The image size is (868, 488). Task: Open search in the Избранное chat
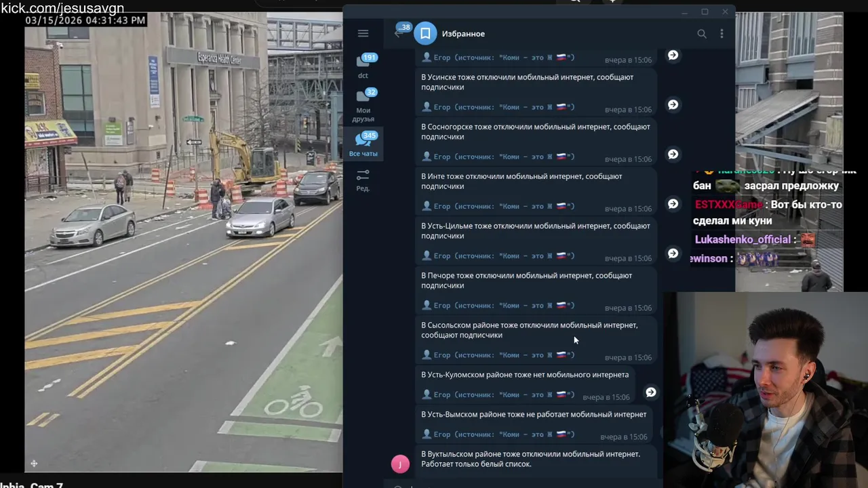pos(702,33)
